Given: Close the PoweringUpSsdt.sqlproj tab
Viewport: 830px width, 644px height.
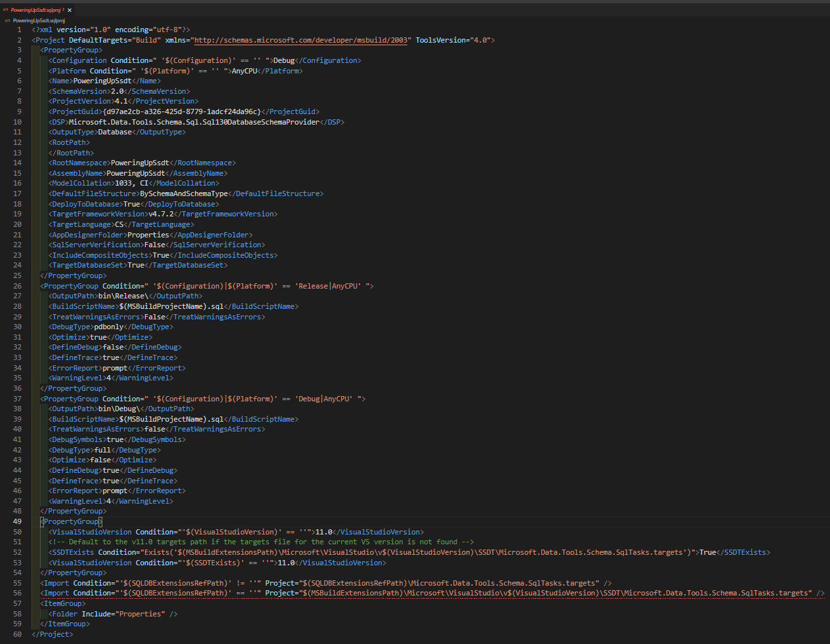Looking at the screenshot, I should (x=70, y=10).
